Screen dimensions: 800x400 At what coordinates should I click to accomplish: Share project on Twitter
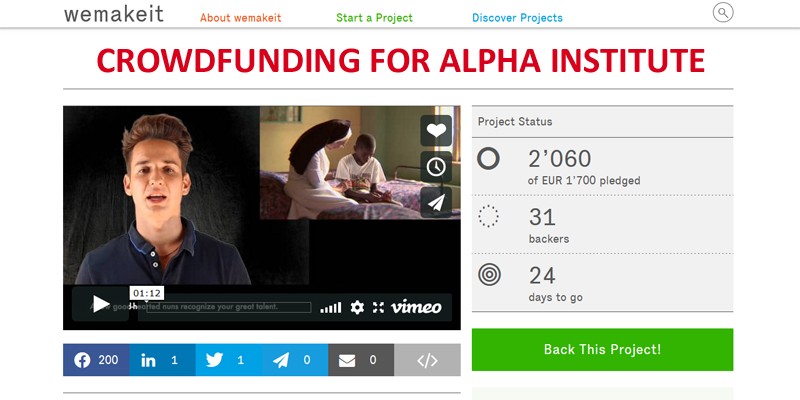(x=229, y=360)
